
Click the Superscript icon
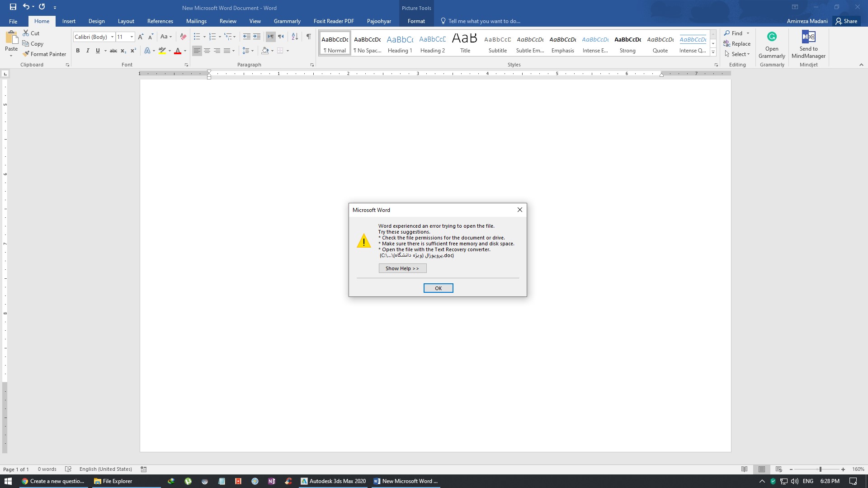tap(133, 51)
